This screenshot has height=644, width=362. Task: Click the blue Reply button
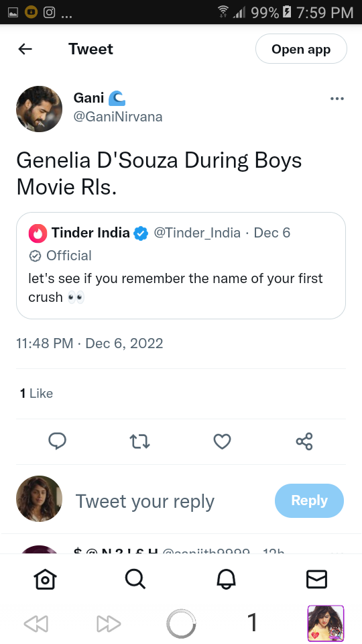[309, 500]
